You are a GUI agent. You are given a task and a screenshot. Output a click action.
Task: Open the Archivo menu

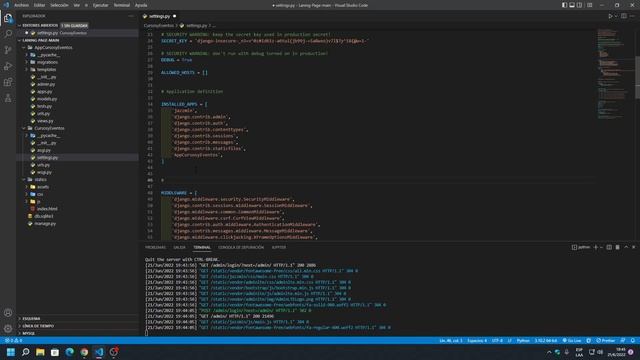pos(21,5)
